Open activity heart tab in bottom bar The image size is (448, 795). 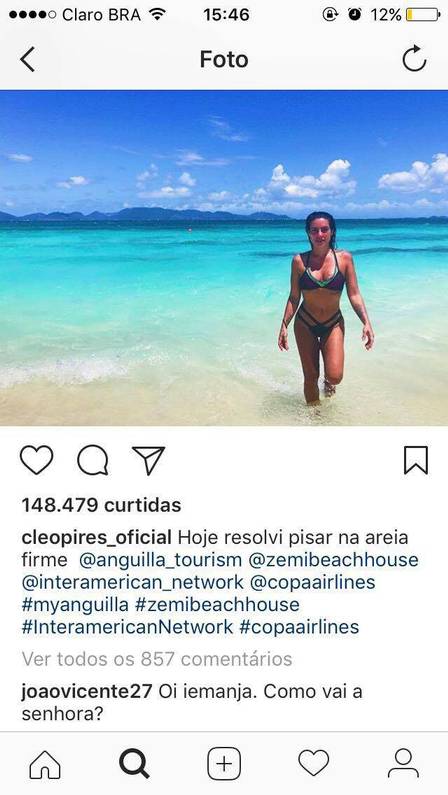pyautogui.click(x=314, y=763)
